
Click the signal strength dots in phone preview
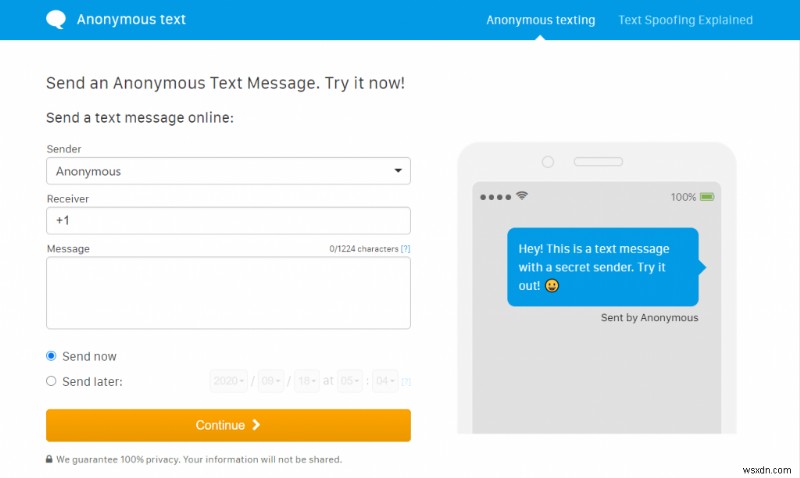pos(495,197)
